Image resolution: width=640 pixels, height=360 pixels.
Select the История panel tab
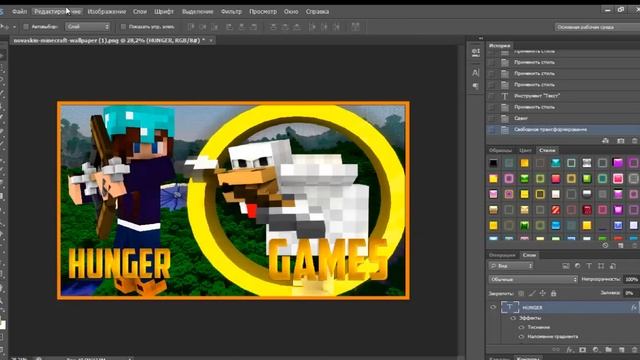[x=500, y=45]
